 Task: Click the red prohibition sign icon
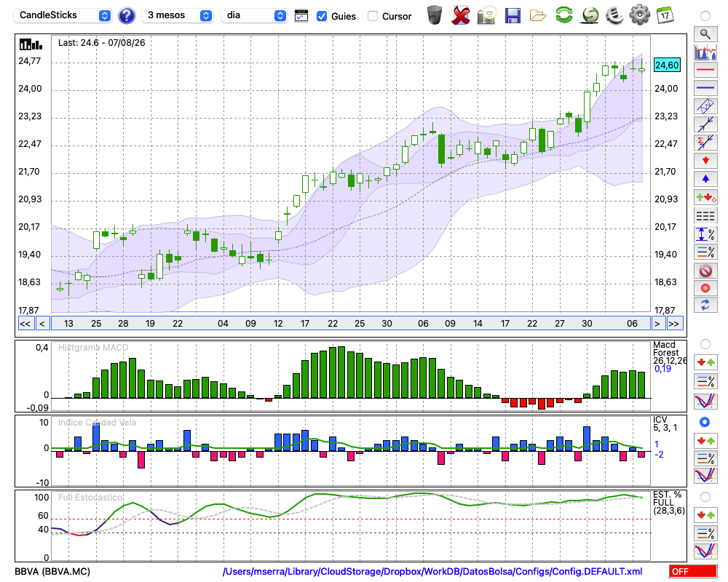tap(705, 271)
